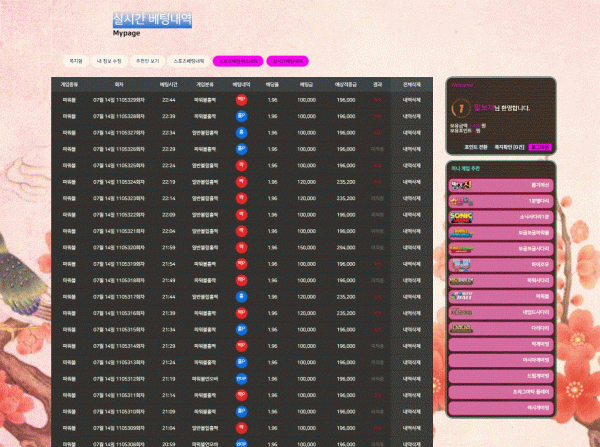Click the bet badge for round 1105328

point(241,116)
